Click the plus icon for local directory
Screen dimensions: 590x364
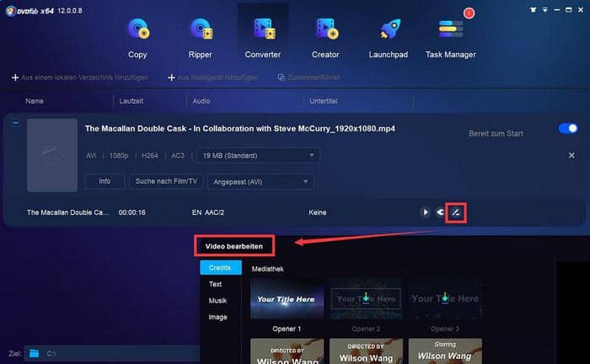[15, 78]
